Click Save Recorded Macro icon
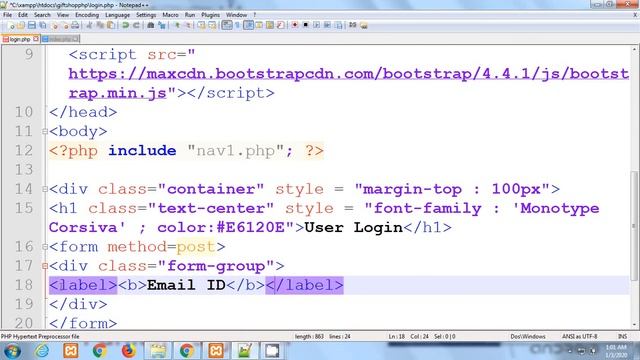Viewport: 640px width, 360px height. click(x=338, y=25)
